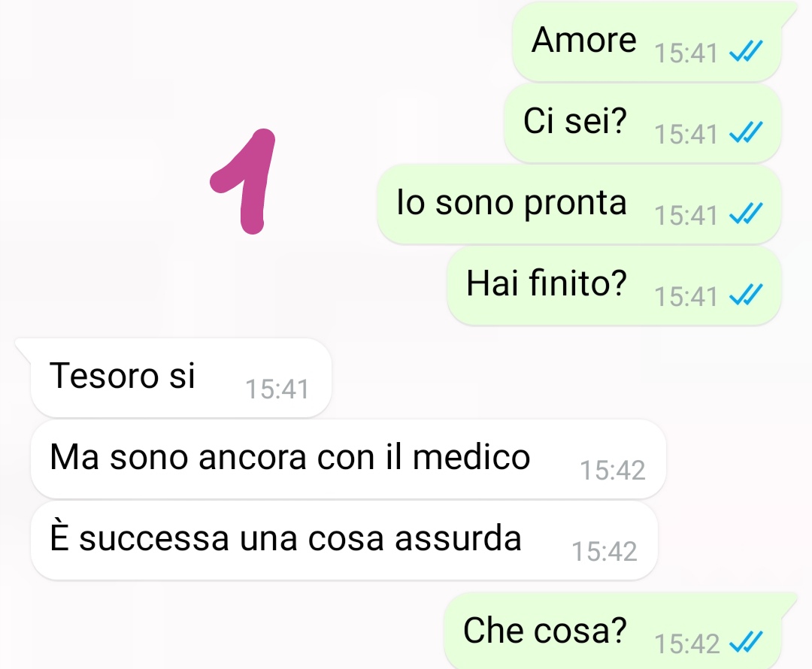Tap the 15:41 timestamp beside 'Amore'
This screenshot has height=669, width=812.
click(686, 53)
